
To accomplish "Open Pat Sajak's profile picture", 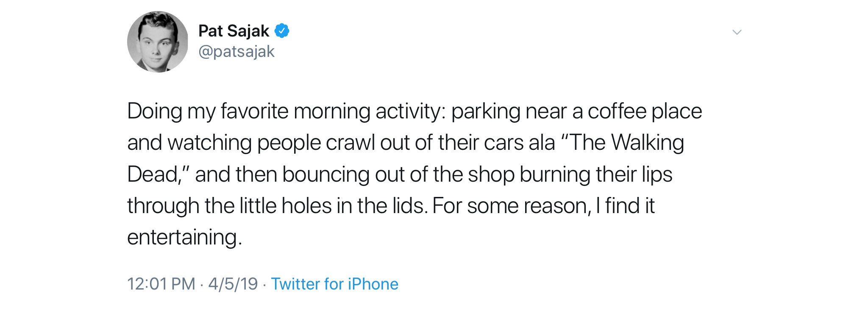I will 158,42.
